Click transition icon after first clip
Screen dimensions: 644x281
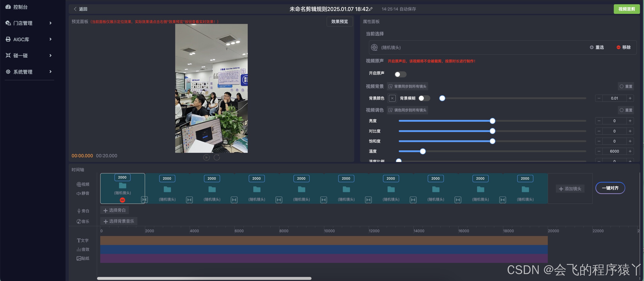pyautogui.click(x=144, y=200)
